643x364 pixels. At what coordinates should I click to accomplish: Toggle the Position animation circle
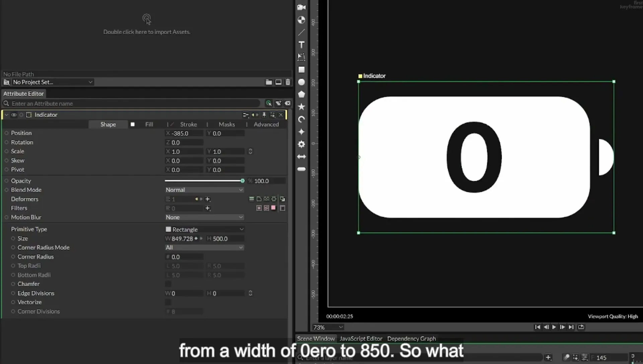pyautogui.click(x=6, y=133)
